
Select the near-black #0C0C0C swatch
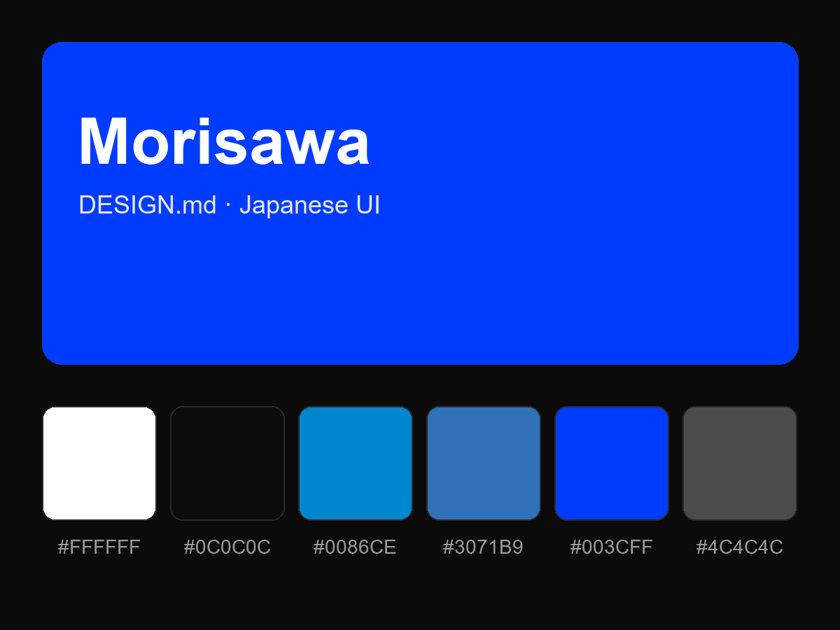click(x=227, y=463)
